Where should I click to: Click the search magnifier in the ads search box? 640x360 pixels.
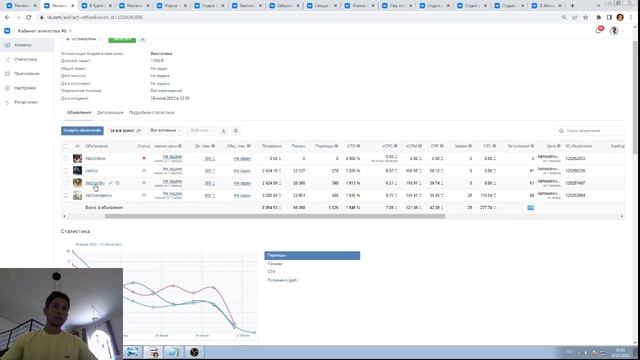561,131
